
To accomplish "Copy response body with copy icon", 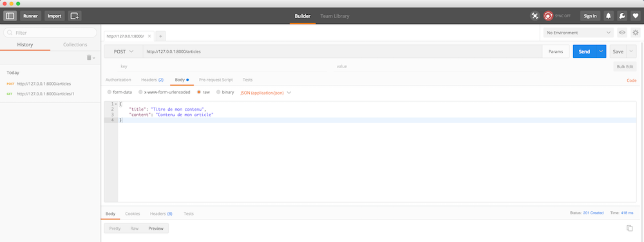I will tap(629, 228).
